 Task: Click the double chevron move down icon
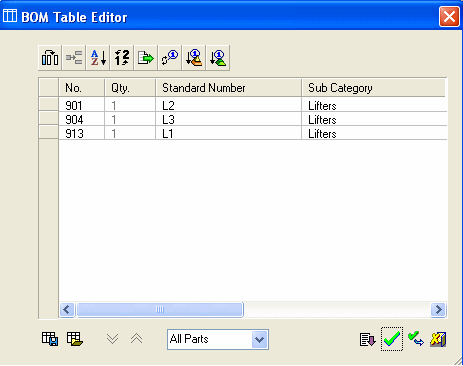(x=112, y=339)
